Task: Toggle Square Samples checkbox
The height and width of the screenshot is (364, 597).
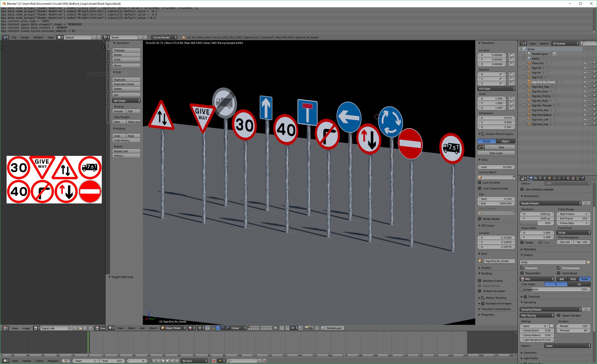Action: (x=559, y=315)
